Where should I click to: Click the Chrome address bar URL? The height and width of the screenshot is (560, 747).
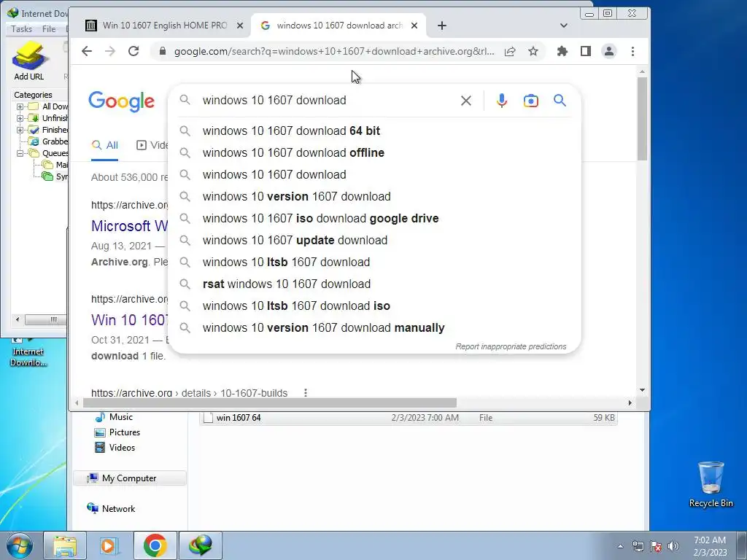(x=333, y=52)
